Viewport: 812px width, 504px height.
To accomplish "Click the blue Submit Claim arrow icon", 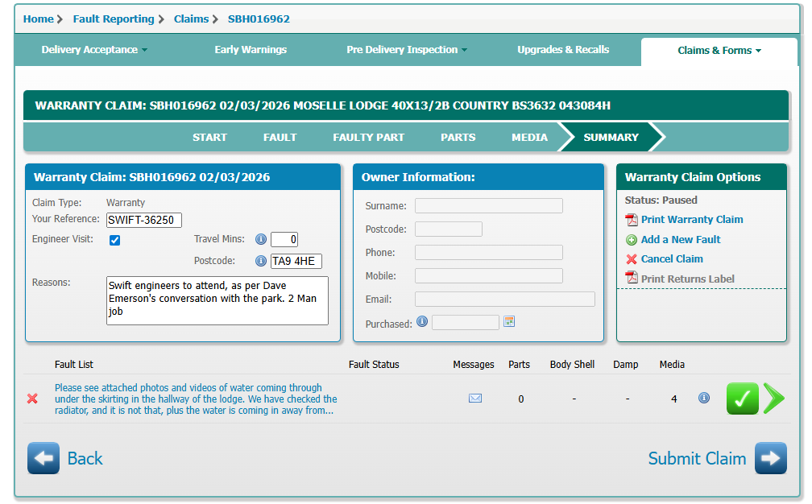I will tap(771, 458).
